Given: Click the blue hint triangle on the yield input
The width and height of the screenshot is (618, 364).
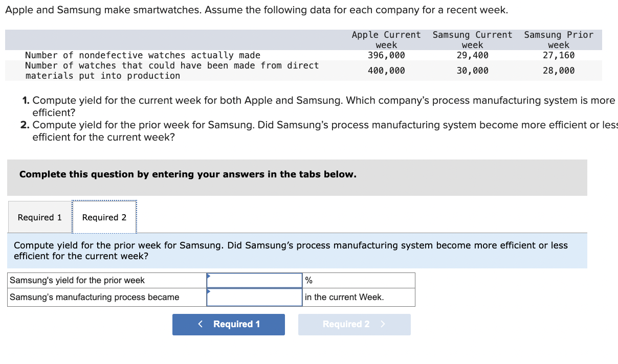Looking at the screenshot, I should click(x=208, y=277).
